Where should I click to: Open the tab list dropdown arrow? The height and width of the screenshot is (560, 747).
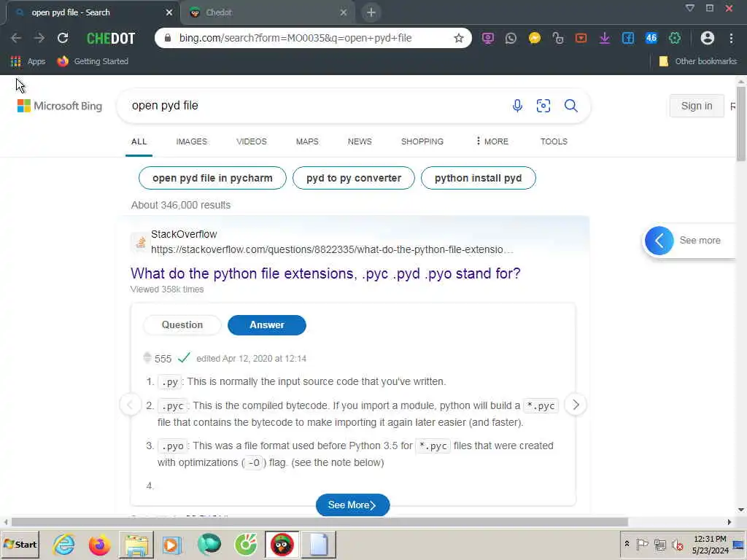[x=689, y=8]
